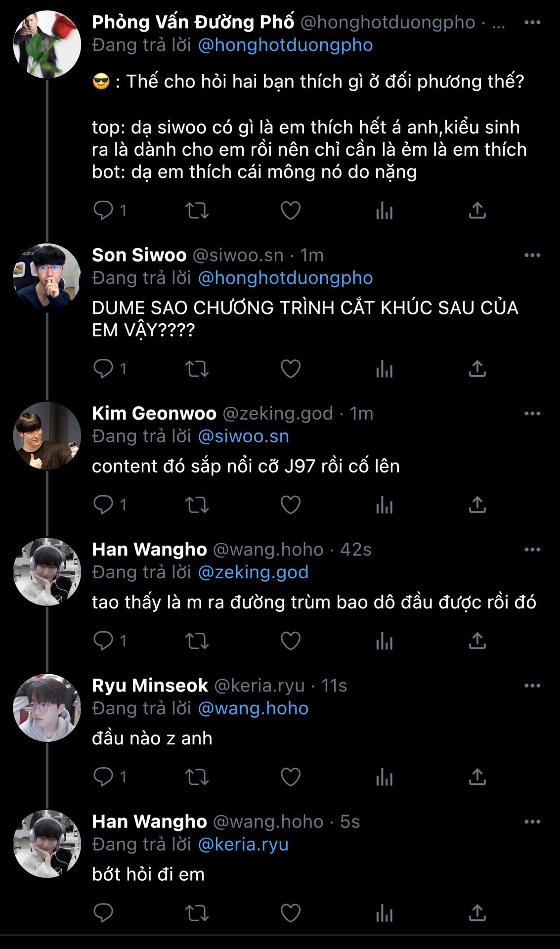Reply to Phỏng Vấn Đường Phố tweet
Image resolution: width=560 pixels, height=949 pixels.
[x=103, y=211]
